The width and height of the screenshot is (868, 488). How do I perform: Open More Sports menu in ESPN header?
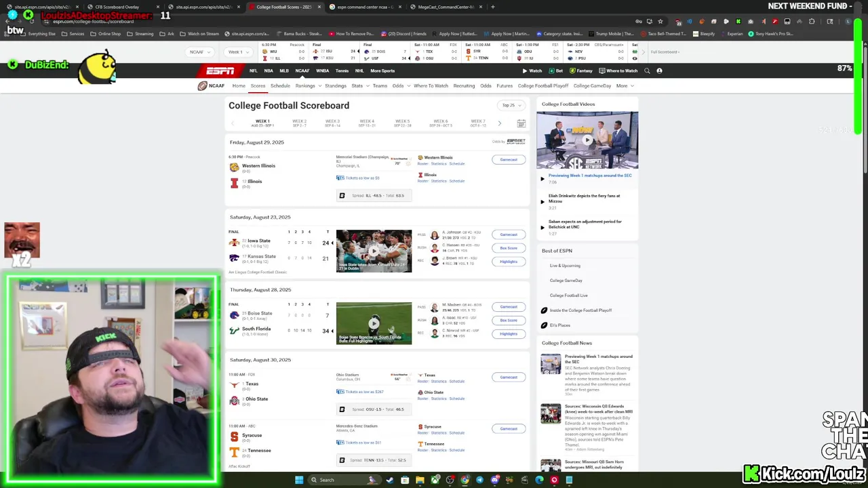point(382,70)
